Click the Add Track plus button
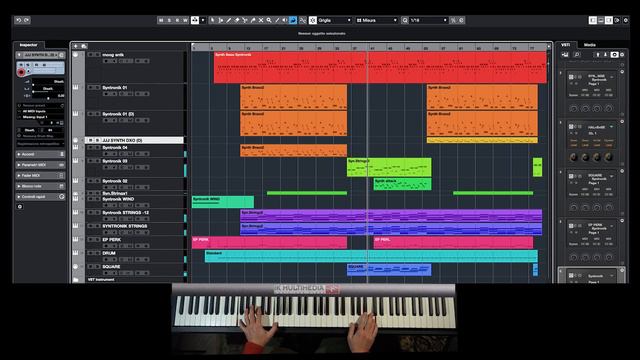The width and height of the screenshot is (640, 360). [76, 46]
